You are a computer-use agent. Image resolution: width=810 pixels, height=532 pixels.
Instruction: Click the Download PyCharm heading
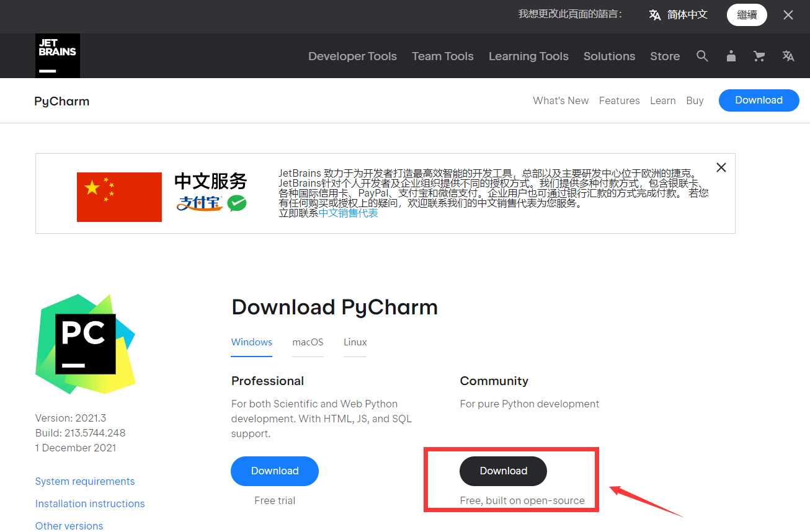[334, 307]
